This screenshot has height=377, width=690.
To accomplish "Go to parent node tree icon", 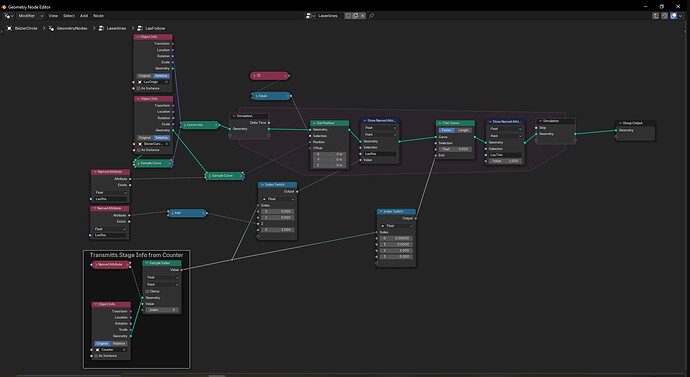I will pyautogui.click(x=655, y=16).
